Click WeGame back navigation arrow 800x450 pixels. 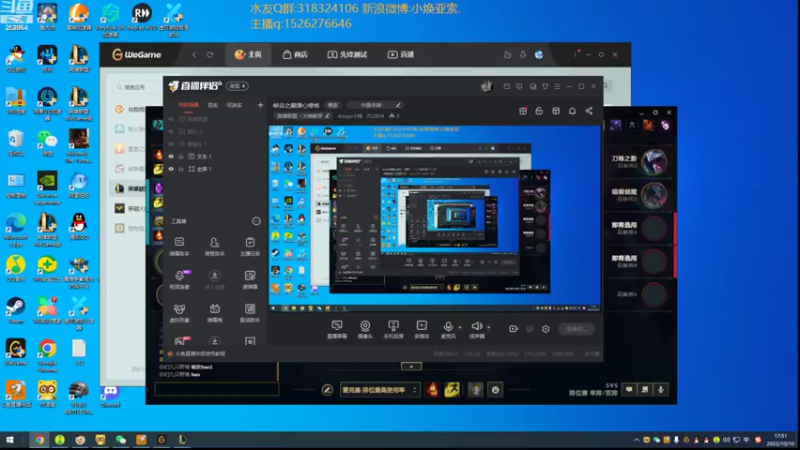click(194, 55)
